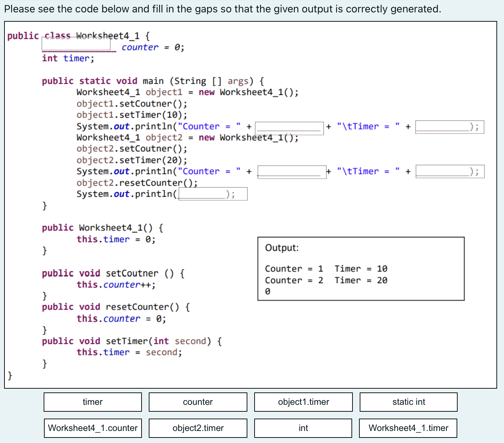Select the "Worksheet4_1.counter" answer tile
Image resolution: width=504 pixels, height=443 pixels.
92,428
